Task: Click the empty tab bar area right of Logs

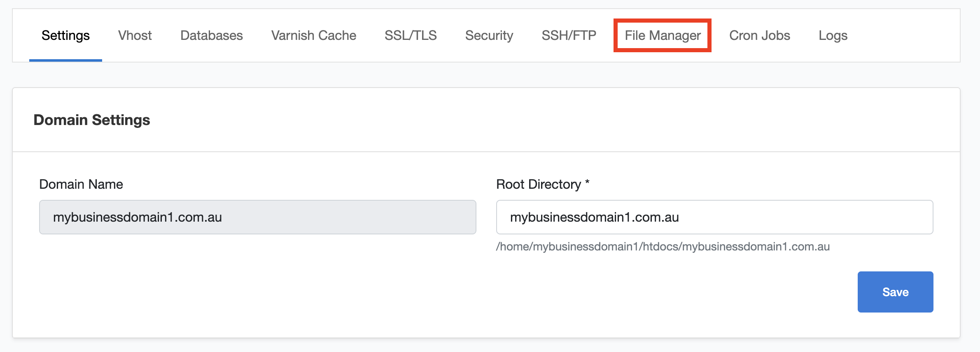Action: pos(906,35)
